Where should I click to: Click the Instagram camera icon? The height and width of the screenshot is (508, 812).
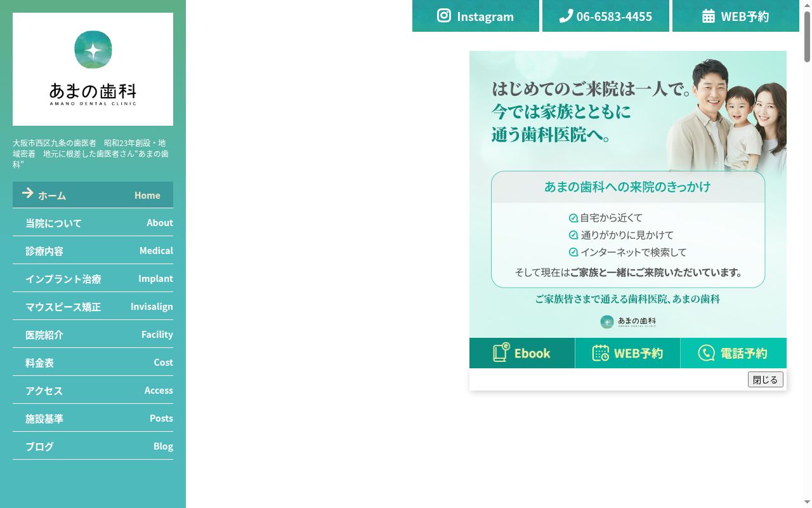[x=444, y=16]
